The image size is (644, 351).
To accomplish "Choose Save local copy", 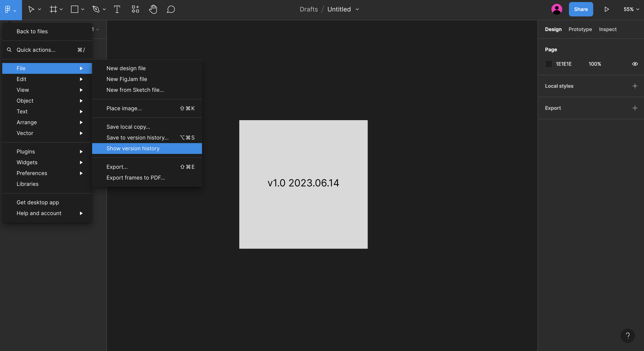I will [147, 127].
